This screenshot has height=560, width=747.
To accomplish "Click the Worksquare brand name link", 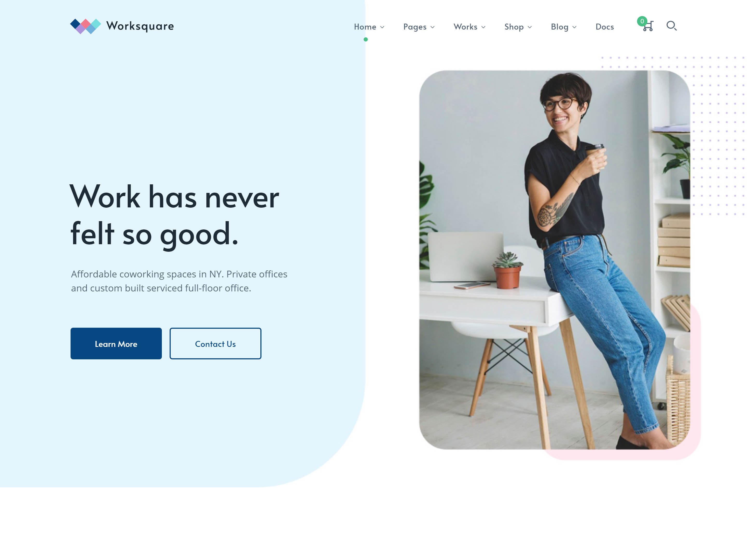I will click(x=140, y=26).
